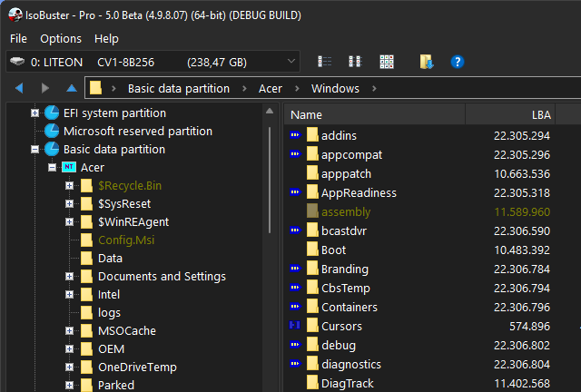Open chevron after Windows in breadcrumb
581x392 pixels.
374,89
